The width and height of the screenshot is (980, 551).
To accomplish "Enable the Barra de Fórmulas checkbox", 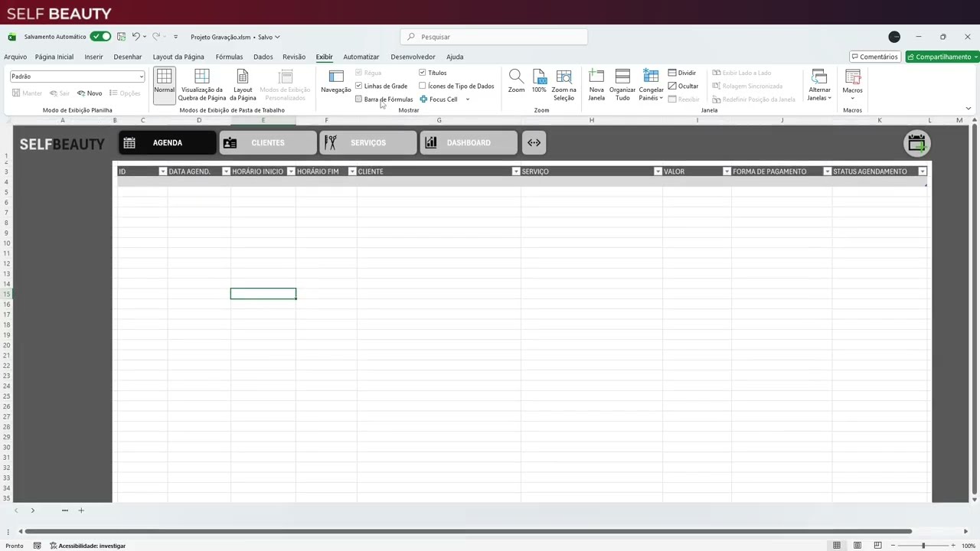I will pyautogui.click(x=358, y=99).
